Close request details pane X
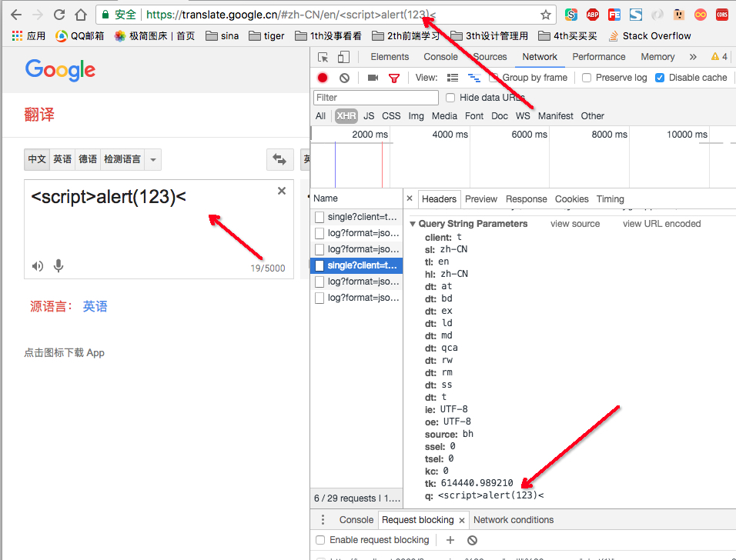 click(410, 198)
